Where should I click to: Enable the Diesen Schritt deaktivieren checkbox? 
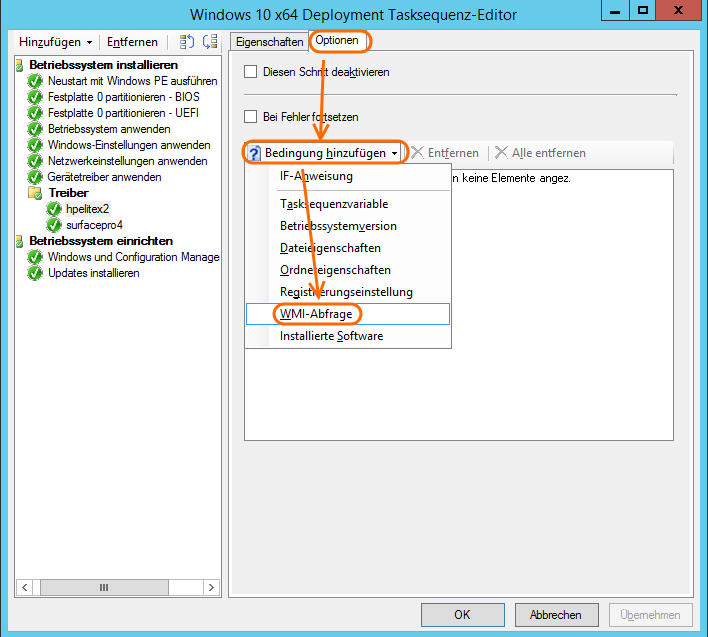(x=251, y=72)
